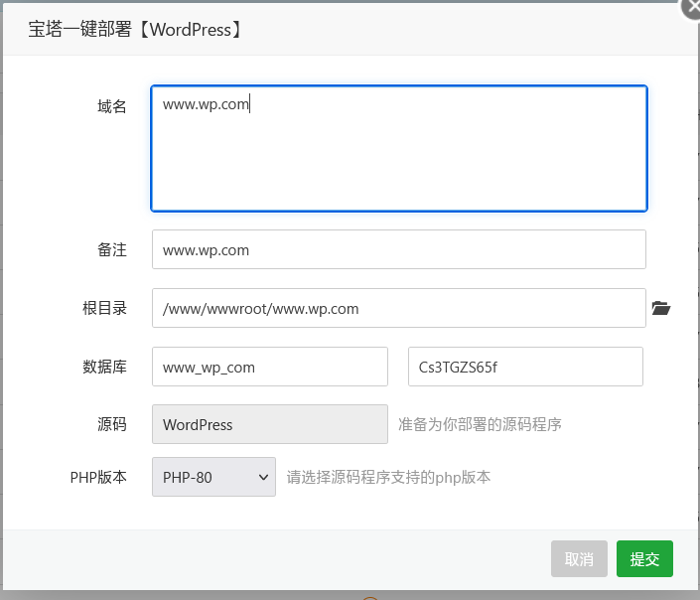Click the database name field www_wp_com

(270, 367)
